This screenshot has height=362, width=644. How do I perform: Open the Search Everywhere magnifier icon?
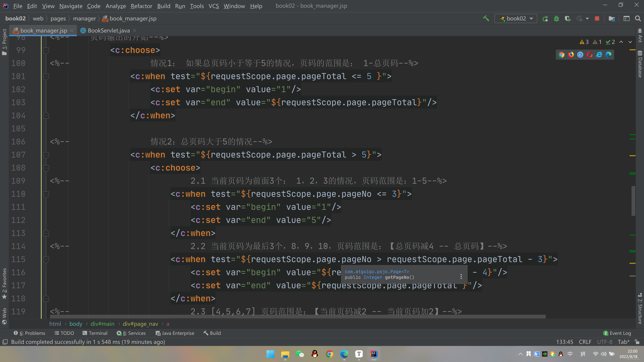point(638,18)
